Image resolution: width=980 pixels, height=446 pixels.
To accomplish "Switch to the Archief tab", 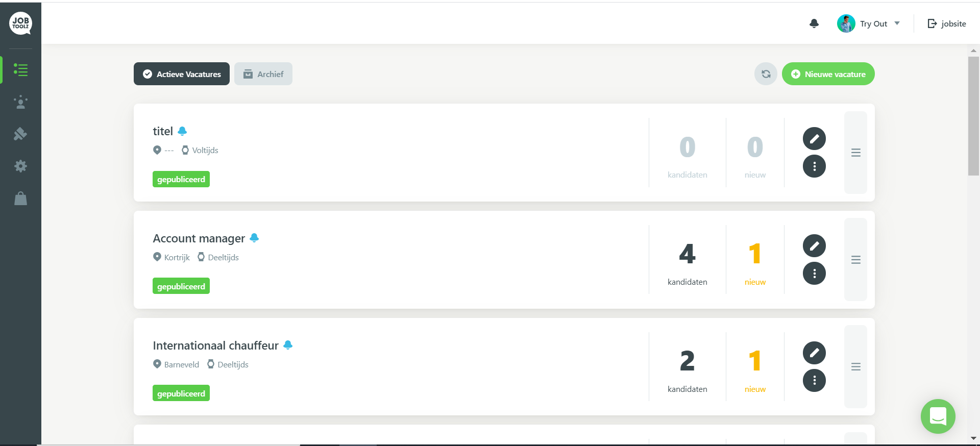I will coord(263,74).
